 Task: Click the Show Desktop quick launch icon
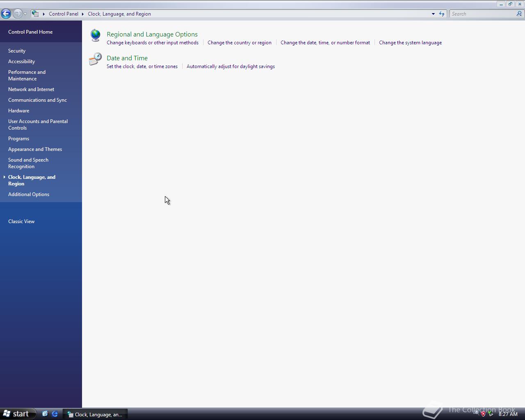coord(45,414)
